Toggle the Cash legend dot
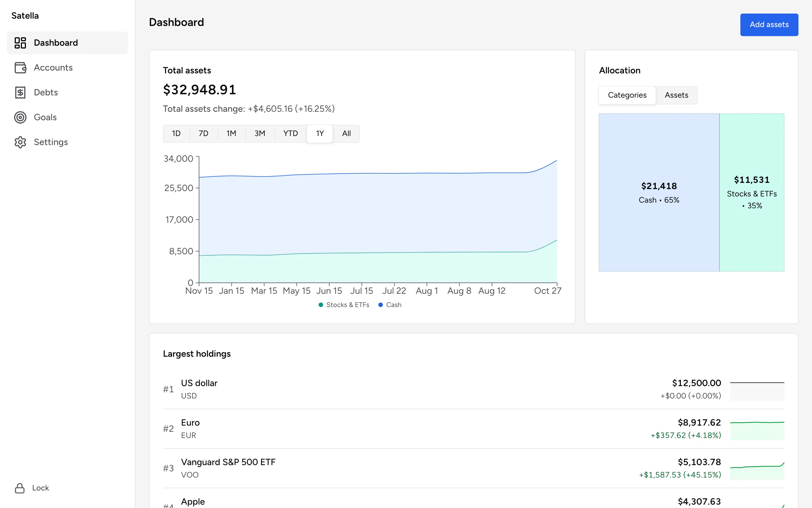The height and width of the screenshot is (508, 812). tap(381, 305)
